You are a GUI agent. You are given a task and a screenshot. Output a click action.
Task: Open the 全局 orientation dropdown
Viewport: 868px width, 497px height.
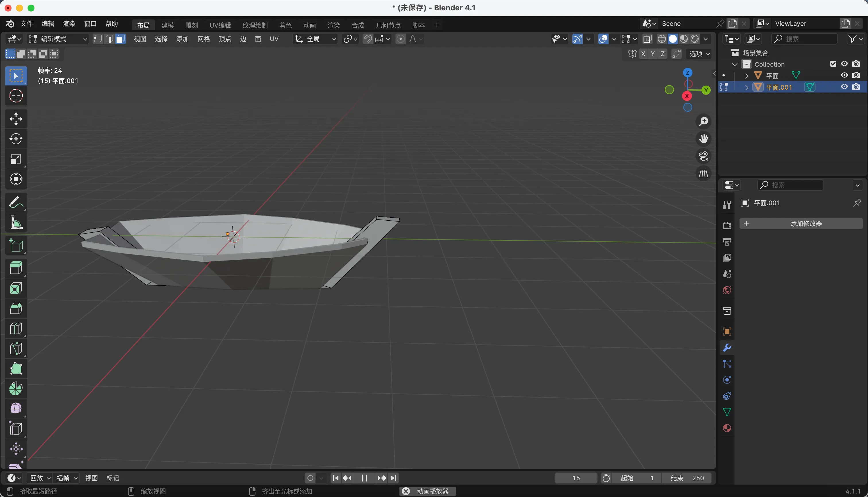pyautogui.click(x=315, y=39)
